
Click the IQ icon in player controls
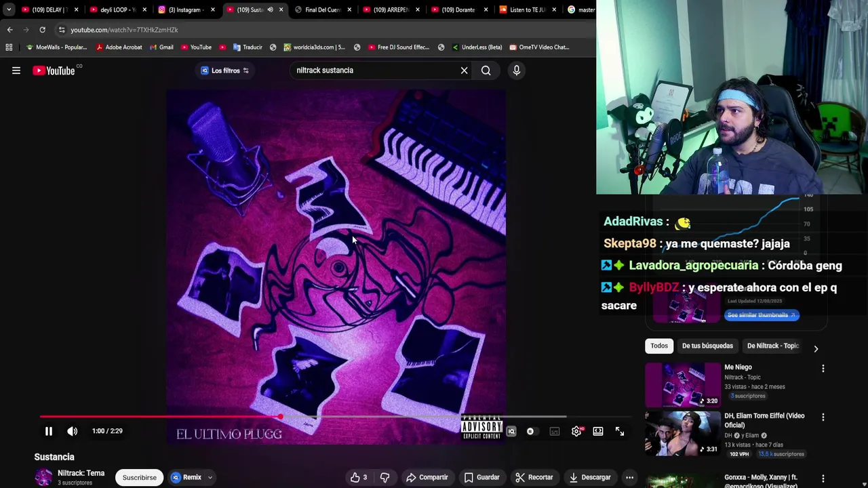click(x=511, y=431)
